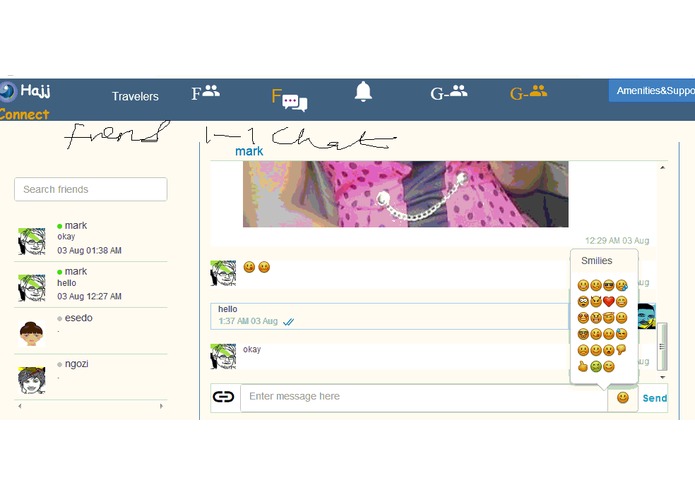Click the chat vertical scrollbar thumb

click(x=662, y=346)
